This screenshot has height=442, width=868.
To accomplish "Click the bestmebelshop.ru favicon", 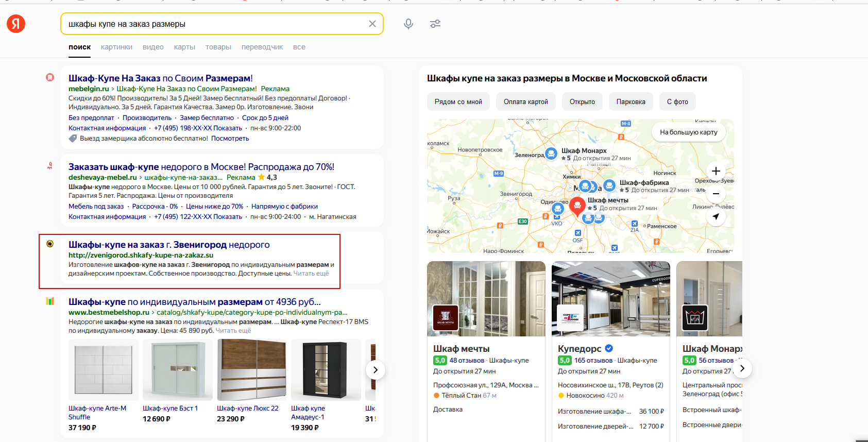I will [x=50, y=301].
